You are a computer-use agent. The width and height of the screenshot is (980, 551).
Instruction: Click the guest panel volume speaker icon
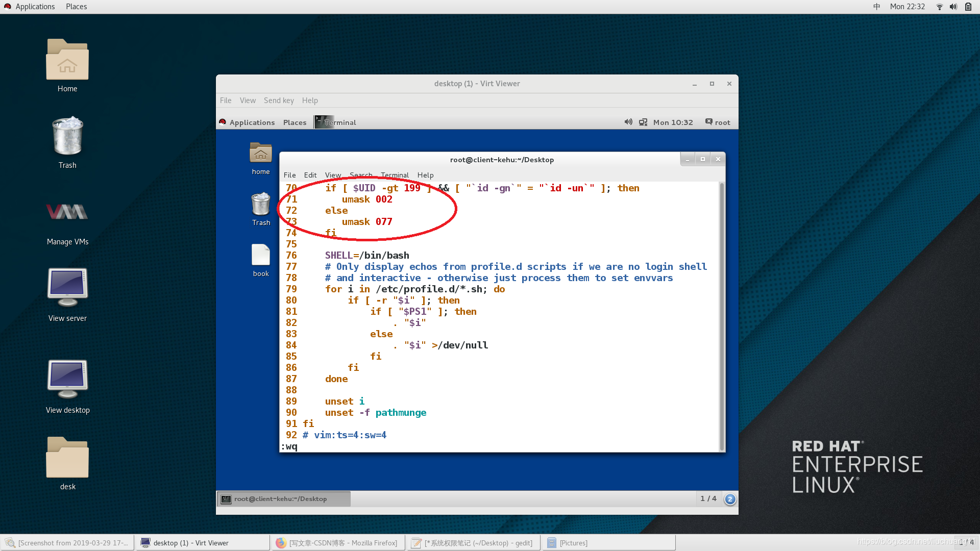tap(628, 122)
